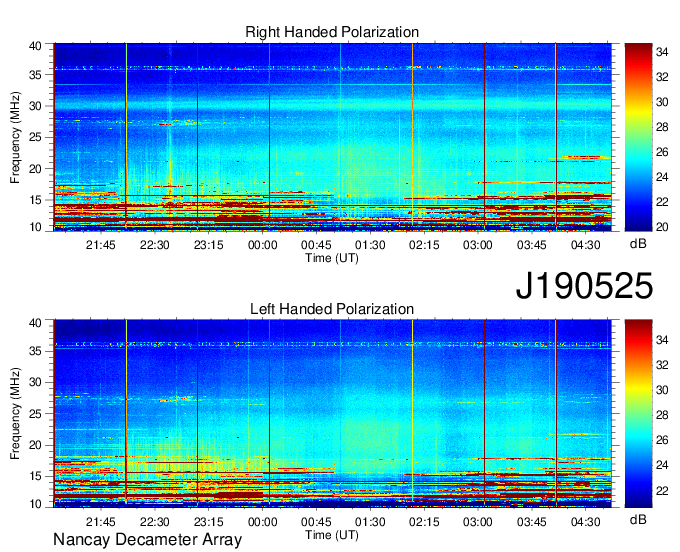This screenshot has width=680, height=552.
Task: Click the Time (UT) label under top plot
Action: [332, 258]
